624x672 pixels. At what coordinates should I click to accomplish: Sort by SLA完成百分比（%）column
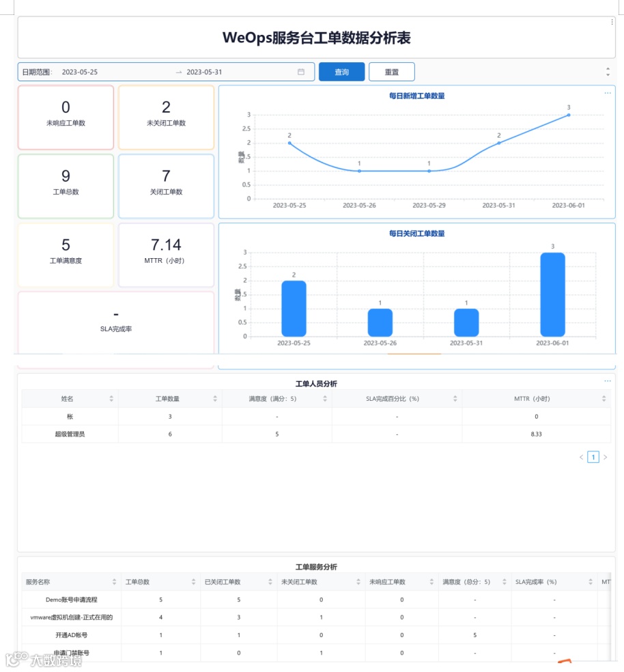pos(455,399)
